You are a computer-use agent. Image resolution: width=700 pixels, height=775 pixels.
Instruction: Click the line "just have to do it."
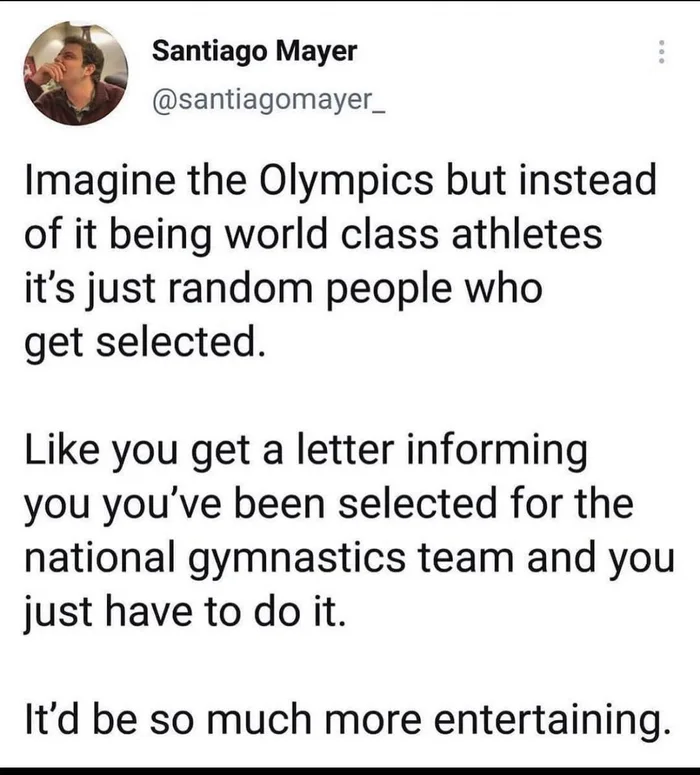click(x=187, y=608)
